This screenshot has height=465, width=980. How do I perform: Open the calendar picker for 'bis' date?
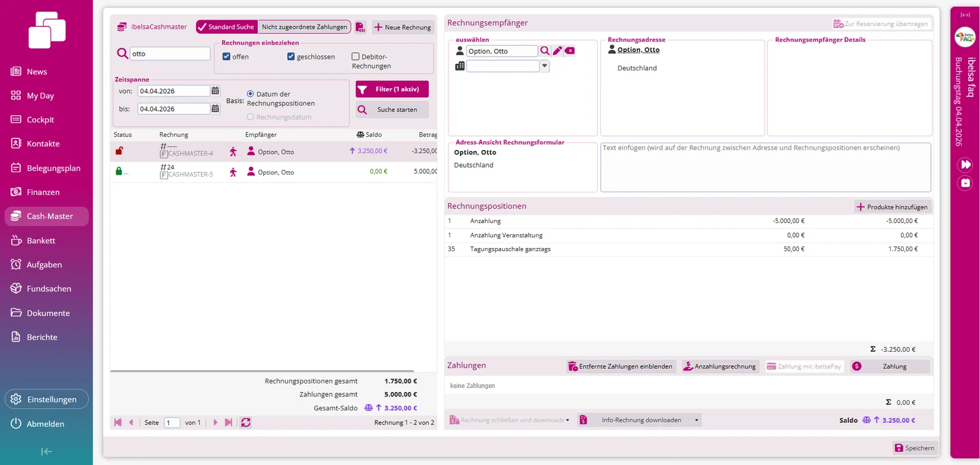point(215,108)
